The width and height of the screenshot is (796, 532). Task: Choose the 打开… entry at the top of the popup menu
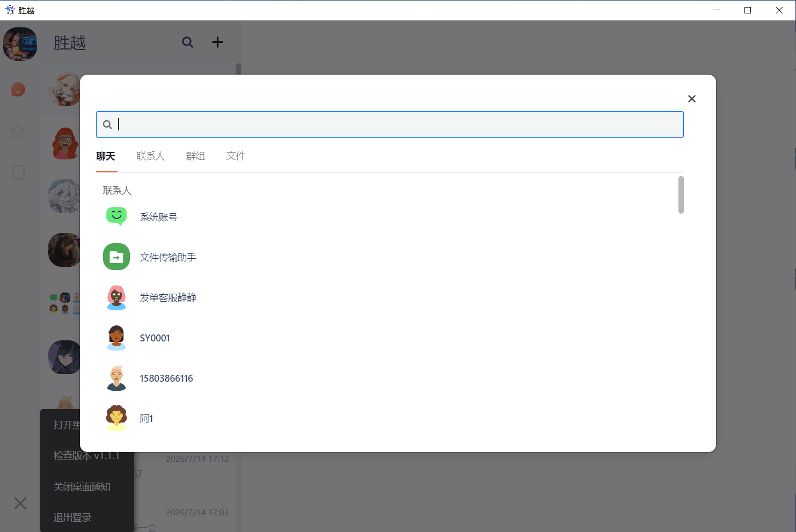click(67, 425)
